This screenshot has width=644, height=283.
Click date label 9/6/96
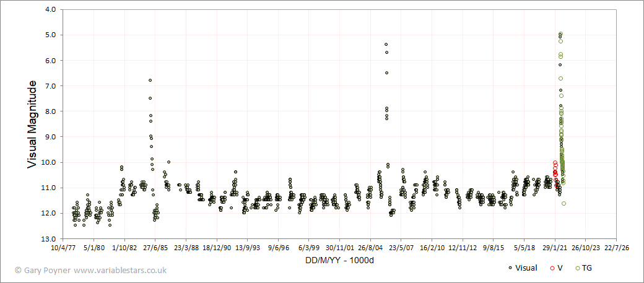(x=279, y=248)
